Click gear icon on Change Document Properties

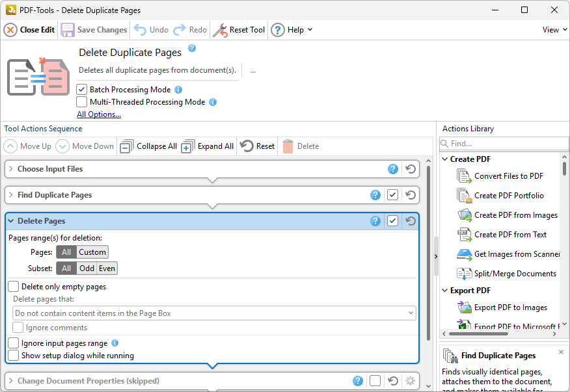[x=410, y=381]
